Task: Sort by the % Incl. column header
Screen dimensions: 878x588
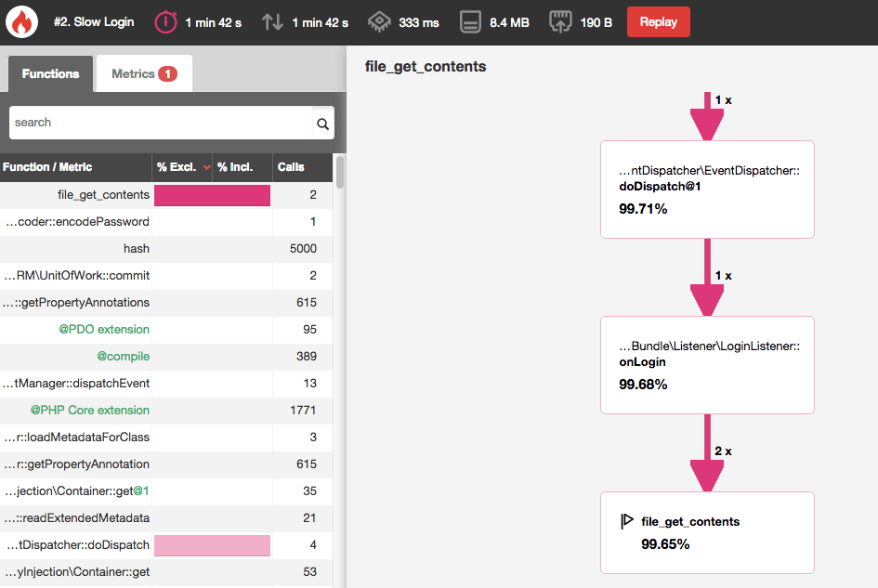Action: click(235, 167)
